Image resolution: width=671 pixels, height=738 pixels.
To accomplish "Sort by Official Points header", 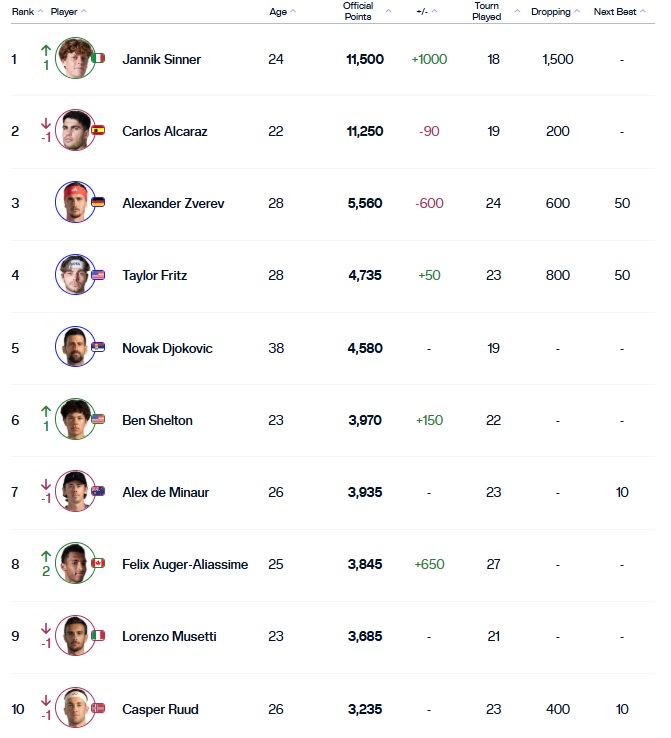I will click(x=358, y=12).
